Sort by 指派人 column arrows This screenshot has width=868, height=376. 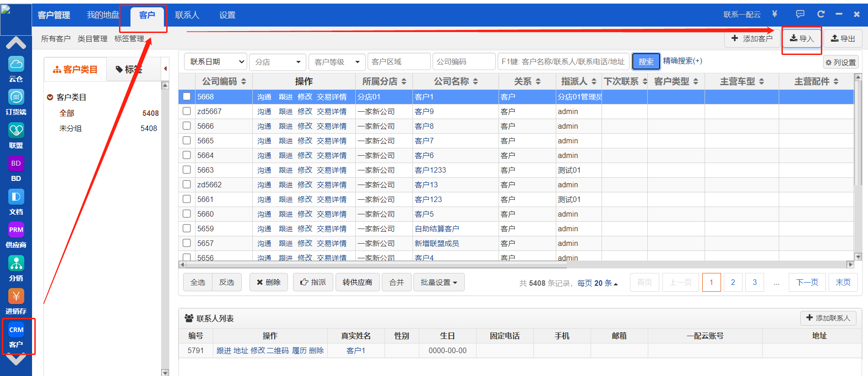(x=594, y=82)
